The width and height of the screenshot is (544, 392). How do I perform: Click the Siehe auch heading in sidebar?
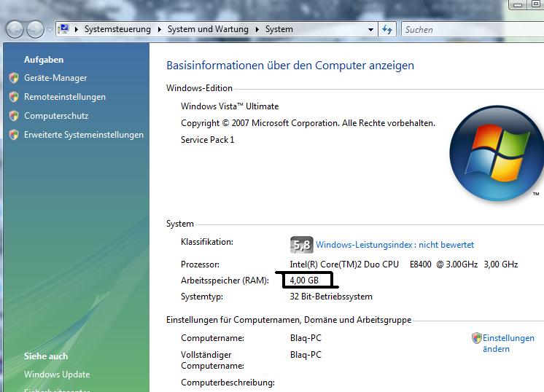46,356
